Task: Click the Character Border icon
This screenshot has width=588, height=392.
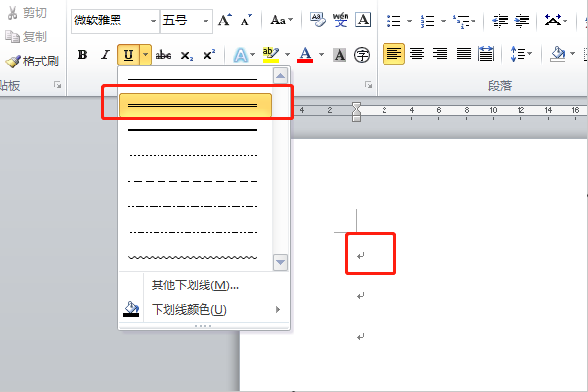Action: tap(363, 20)
